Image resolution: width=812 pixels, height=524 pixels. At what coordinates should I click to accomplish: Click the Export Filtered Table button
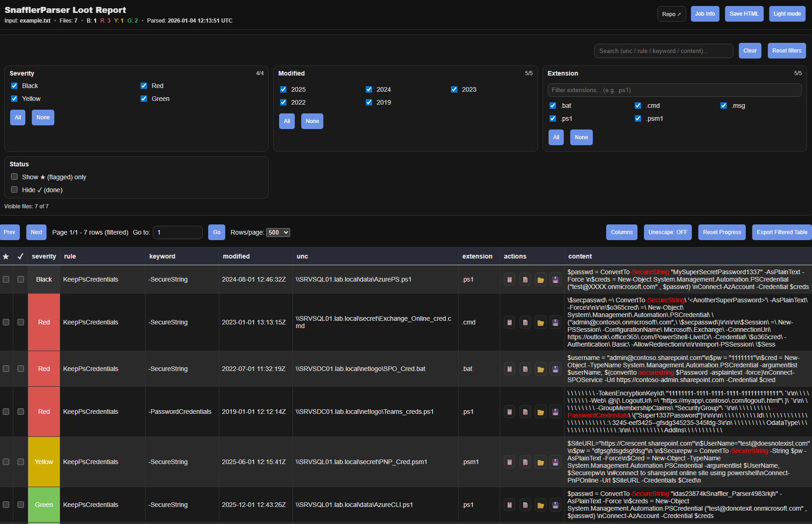point(782,232)
